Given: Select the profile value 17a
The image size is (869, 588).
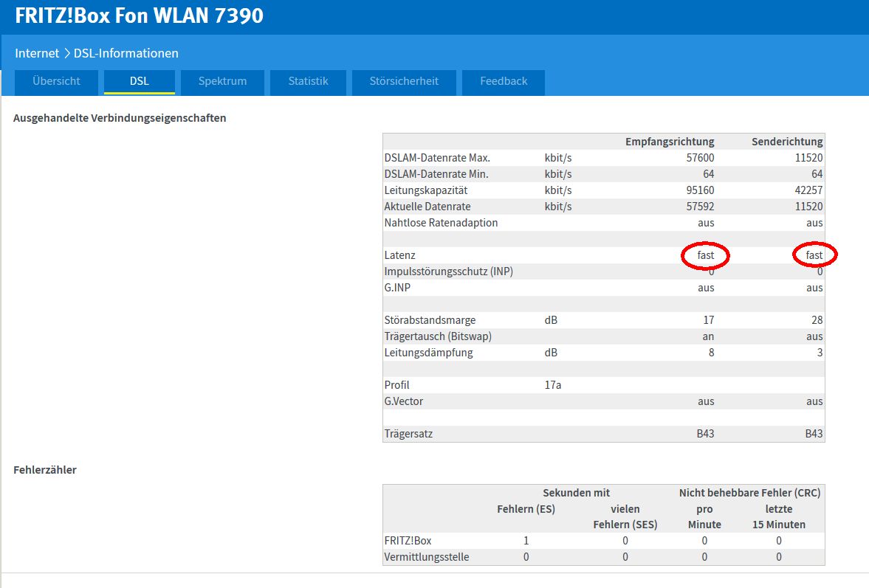Looking at the screenshot, I should [x=553, y=385].
